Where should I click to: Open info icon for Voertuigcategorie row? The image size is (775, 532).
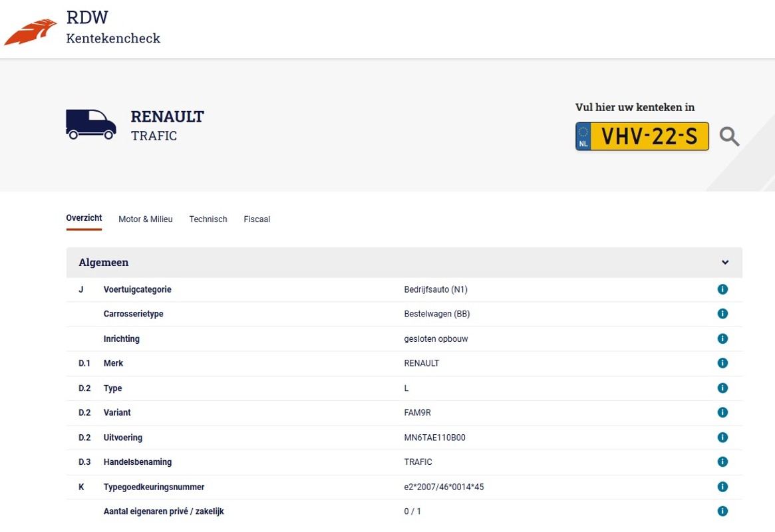click(x=722, y=289)
